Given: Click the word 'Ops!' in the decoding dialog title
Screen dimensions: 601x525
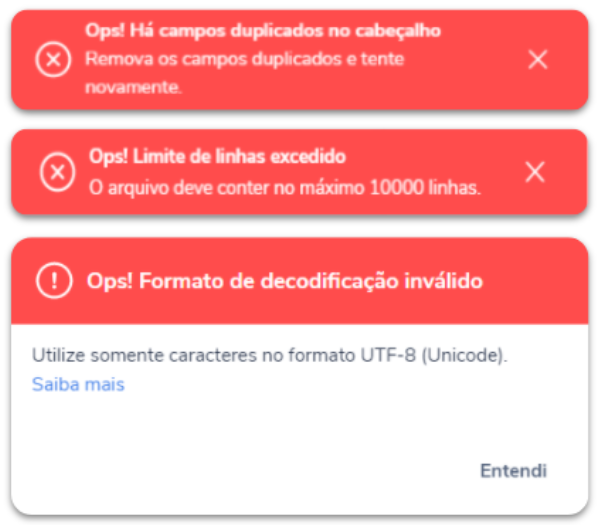Looking at the screenshot, I should coord(110,281).
